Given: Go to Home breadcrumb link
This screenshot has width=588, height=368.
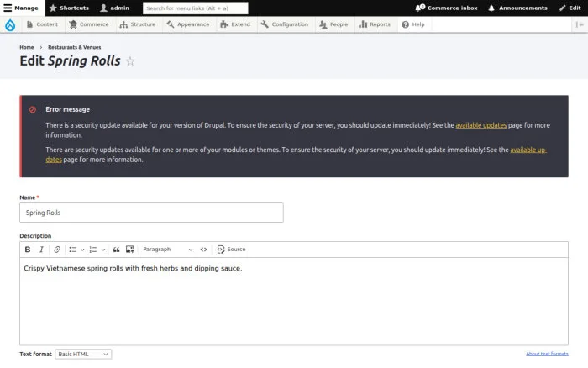Looking at the screenshot, I should tap(27, 47).
